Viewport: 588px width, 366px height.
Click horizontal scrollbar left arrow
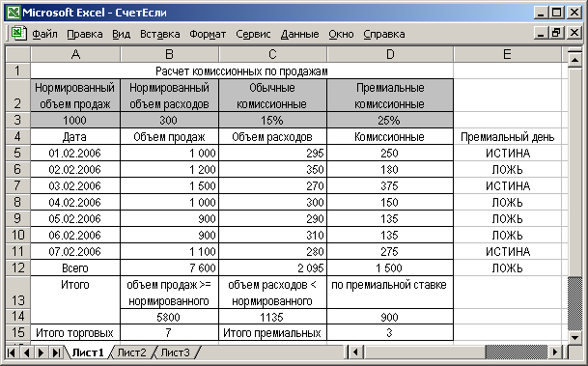(x=355, y=352)
